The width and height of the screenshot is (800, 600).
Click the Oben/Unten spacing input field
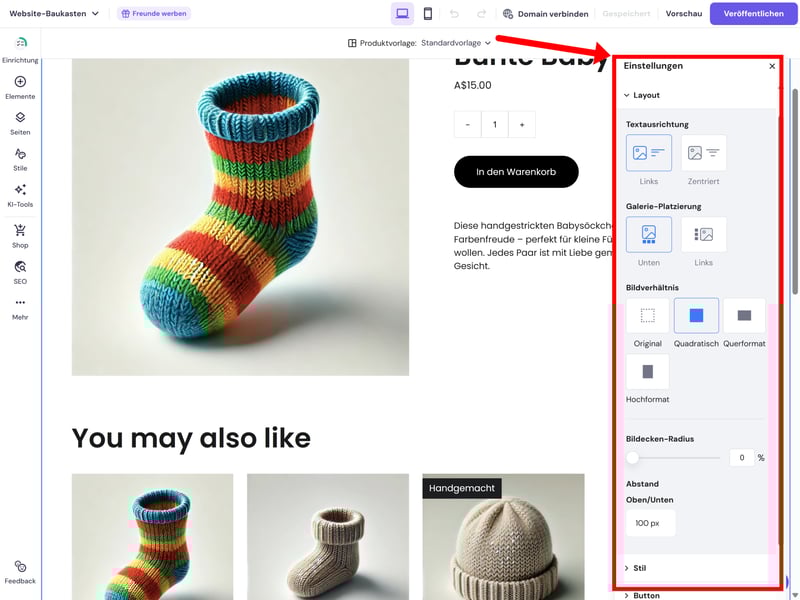click(650, 523)
